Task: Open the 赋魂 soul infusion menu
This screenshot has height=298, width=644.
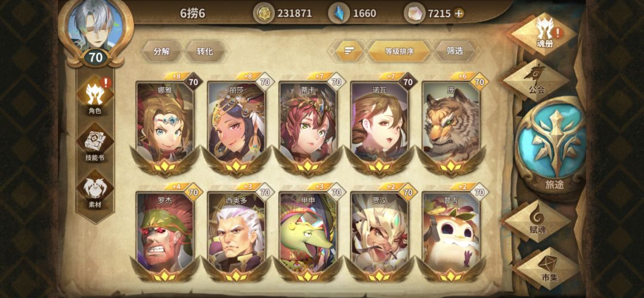Action: click(537, 221)
